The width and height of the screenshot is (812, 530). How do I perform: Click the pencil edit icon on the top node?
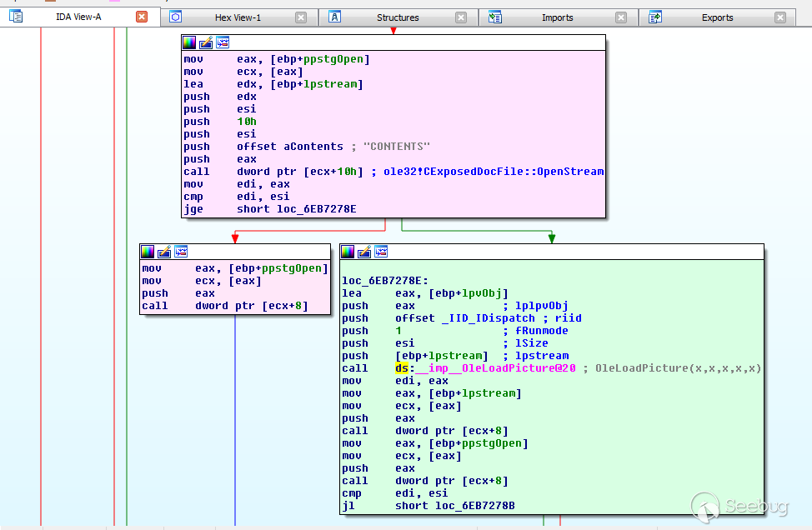[206, 42]
